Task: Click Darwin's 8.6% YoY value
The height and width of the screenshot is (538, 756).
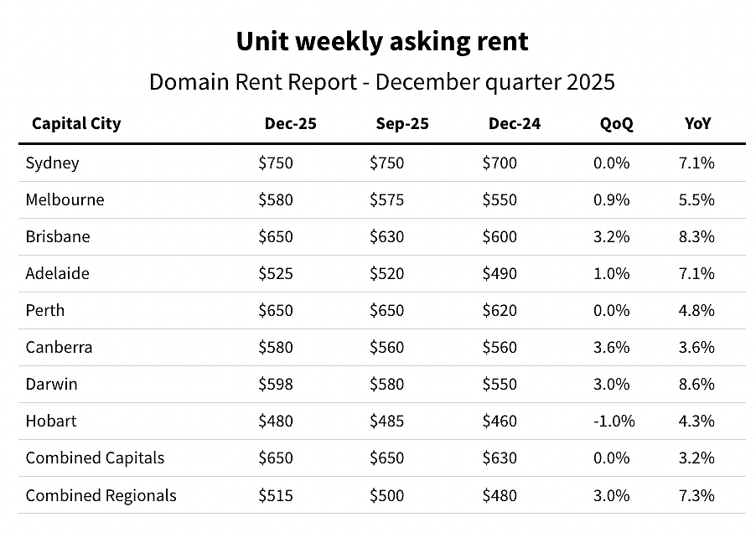Action: [x=696, y=384]
